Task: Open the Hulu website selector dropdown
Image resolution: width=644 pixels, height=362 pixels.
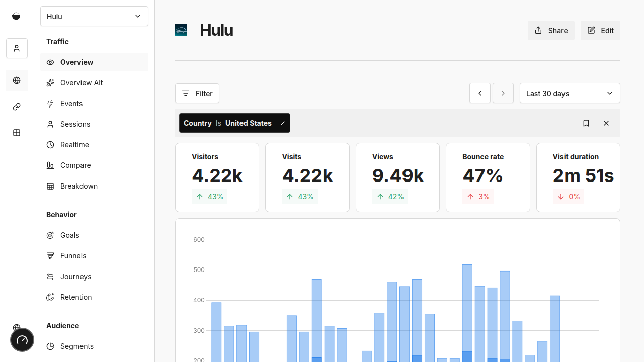Action: pyautogui.click(x=94, y=16)
